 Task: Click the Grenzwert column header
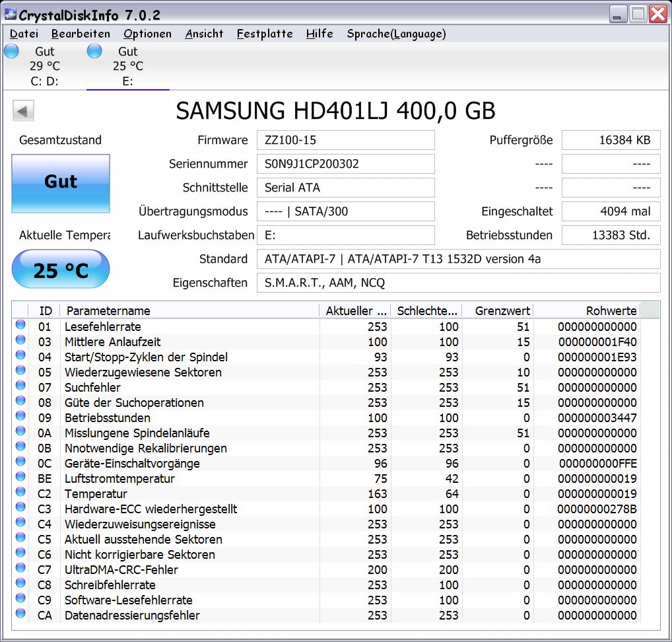tap(498, 310)
